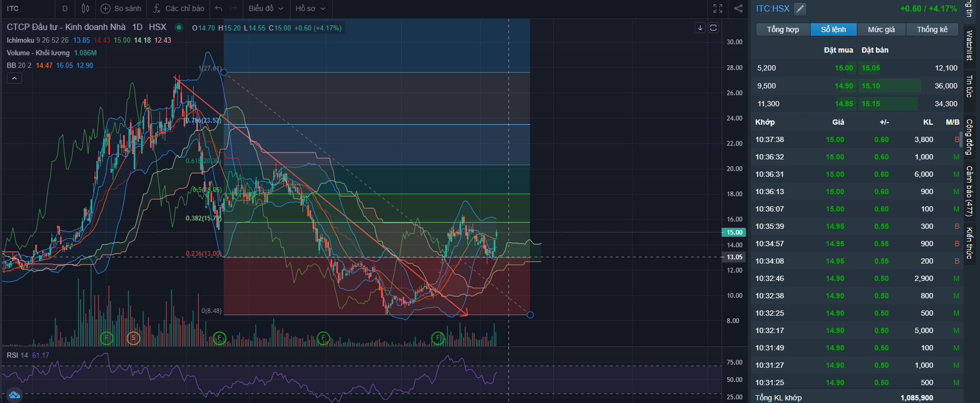This screenshot has height=403, width=980.
Task: Toggle the square bracket view button above the price axis
Action: coord(714,28)
